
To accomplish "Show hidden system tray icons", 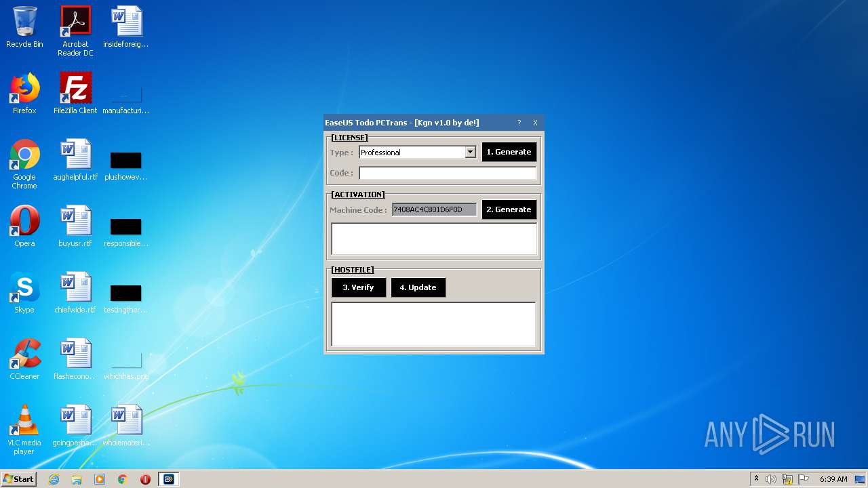I will (x=756, y=479).
